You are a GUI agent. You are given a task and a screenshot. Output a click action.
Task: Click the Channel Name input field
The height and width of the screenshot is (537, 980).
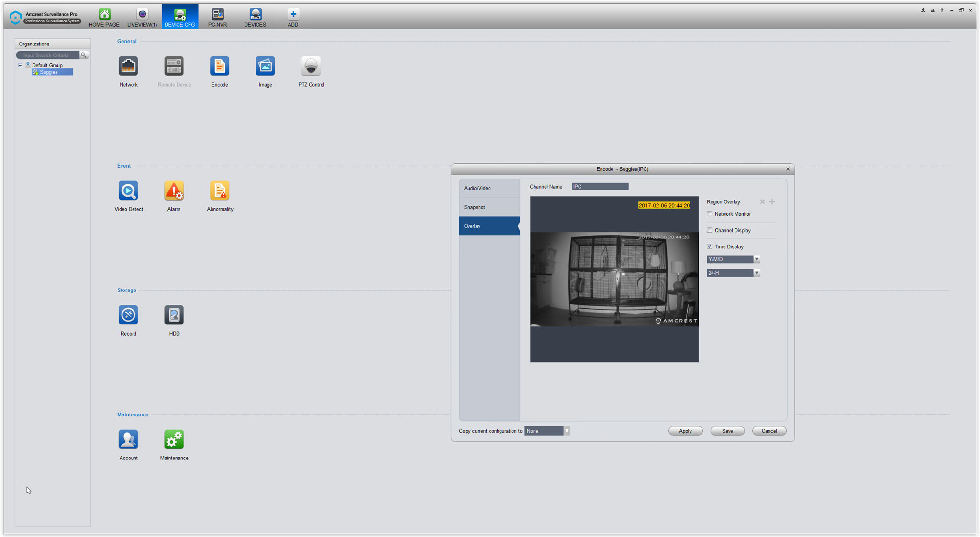[600, 187]
